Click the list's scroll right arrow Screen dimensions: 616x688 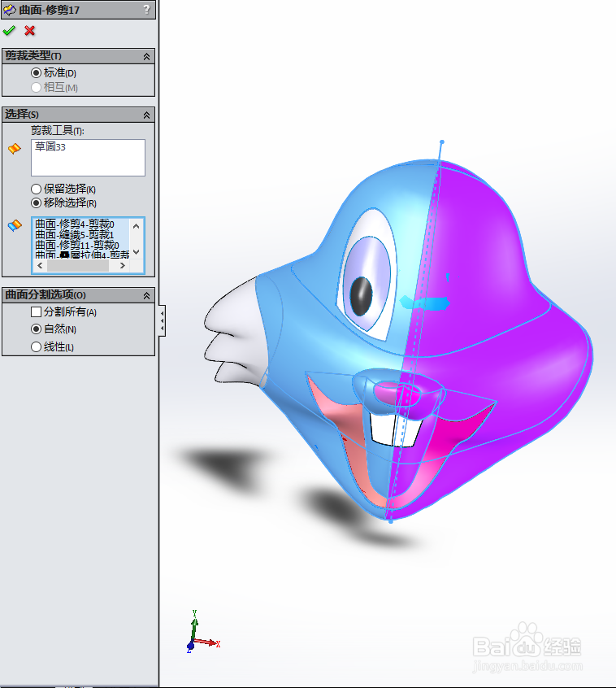123,265
